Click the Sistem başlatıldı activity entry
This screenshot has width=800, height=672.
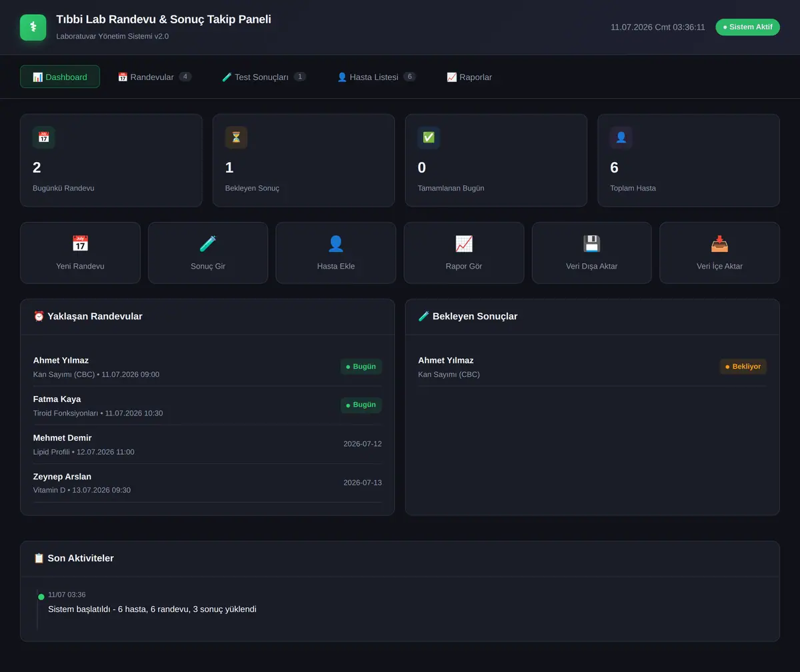click(x=152, y=609)
